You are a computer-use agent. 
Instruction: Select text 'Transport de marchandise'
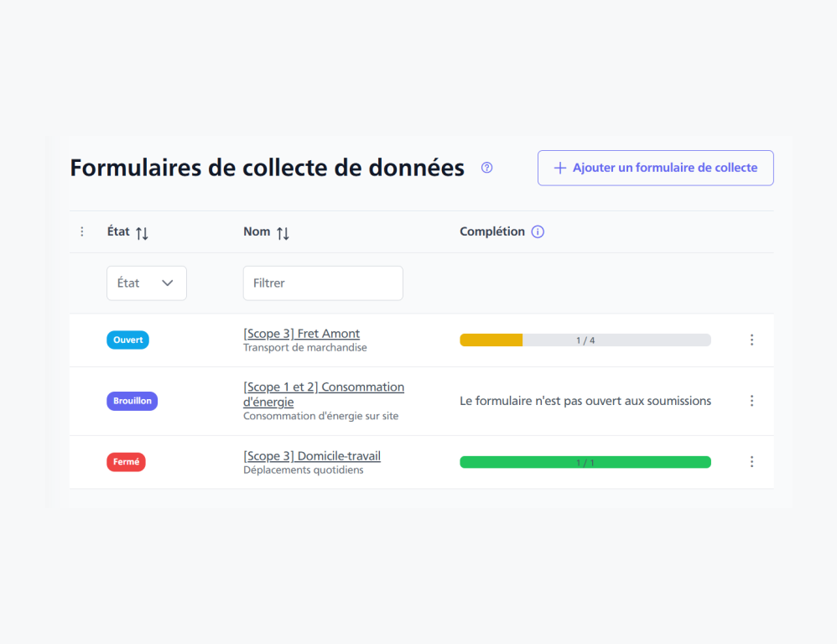304,348
